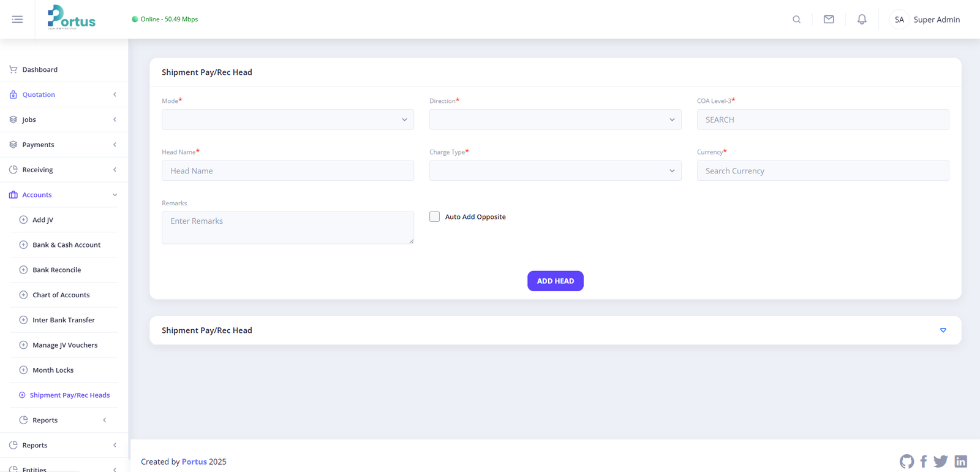
Task: Open the mail envelope icon
Action: (828, 20)
